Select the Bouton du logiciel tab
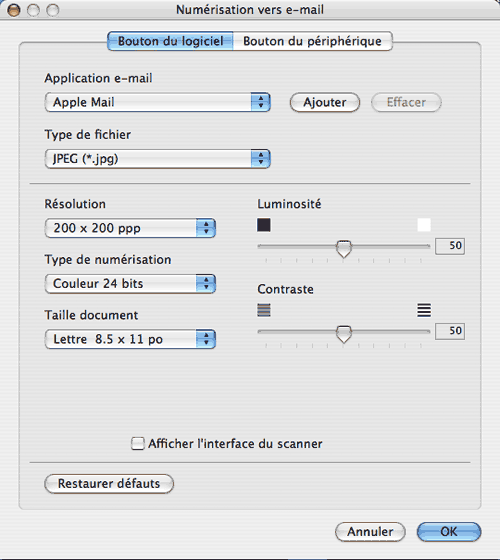The width and height of the screenshot is (500, 560). 170,41
